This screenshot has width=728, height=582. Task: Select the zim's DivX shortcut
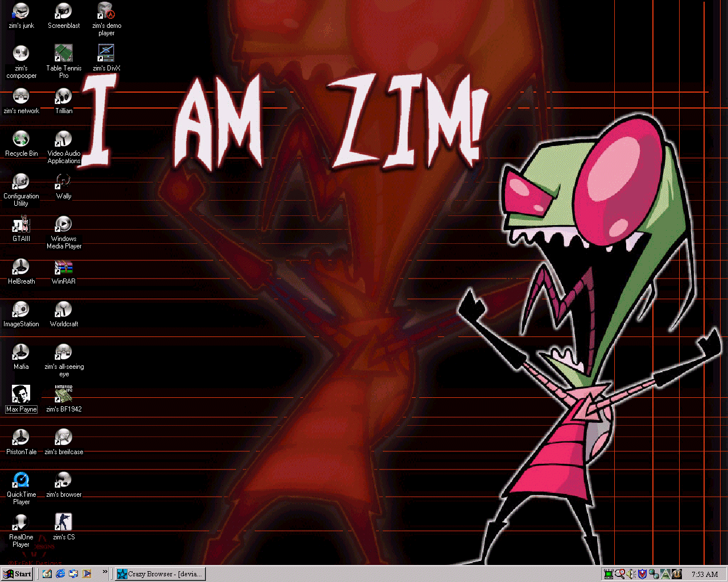pos(106,59)
